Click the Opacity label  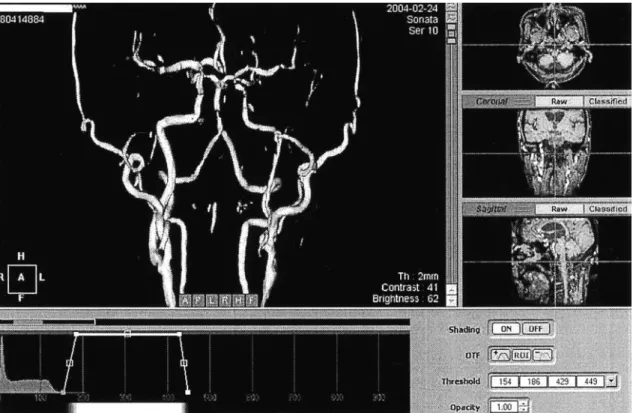pos(465,408)
